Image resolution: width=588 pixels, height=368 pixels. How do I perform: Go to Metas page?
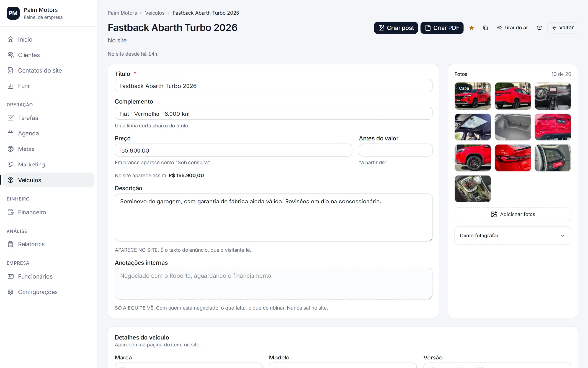point(49,149)
